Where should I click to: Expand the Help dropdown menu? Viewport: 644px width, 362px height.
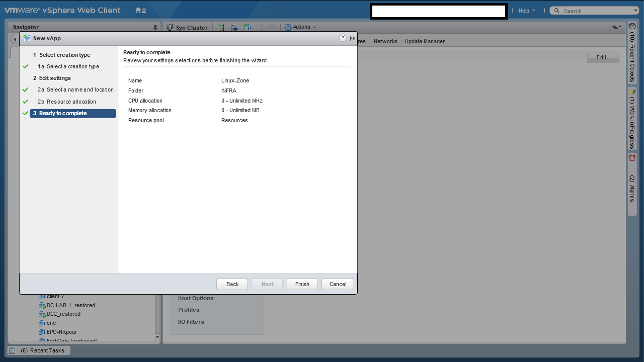527,11
